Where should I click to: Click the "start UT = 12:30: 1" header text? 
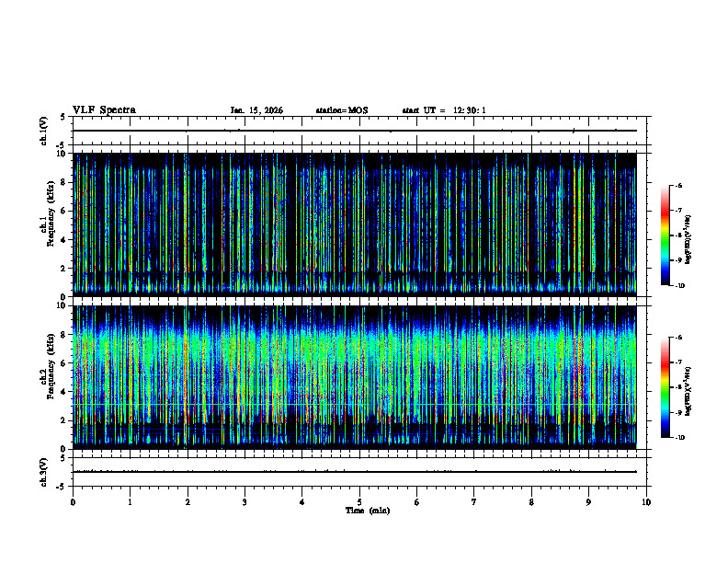(x=444, y=110)
